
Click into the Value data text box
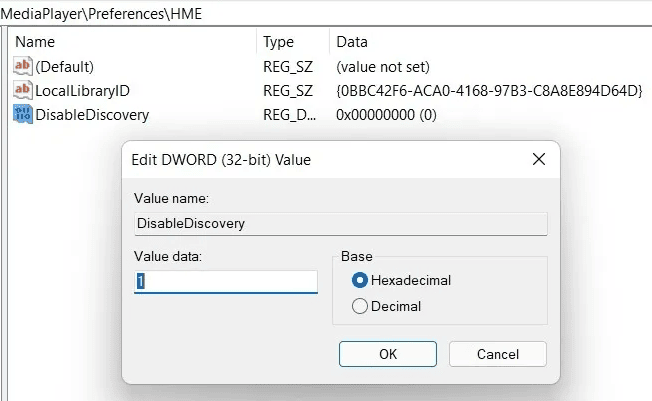pos(226,282)
